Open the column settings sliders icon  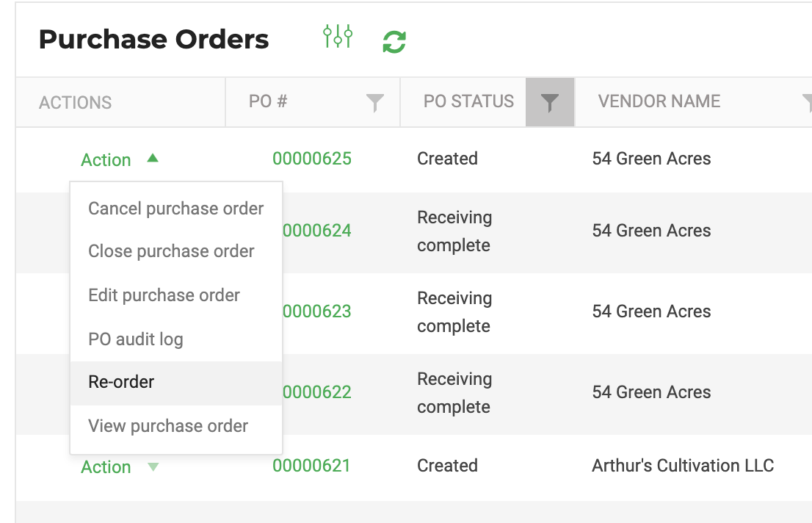point(338,36)
